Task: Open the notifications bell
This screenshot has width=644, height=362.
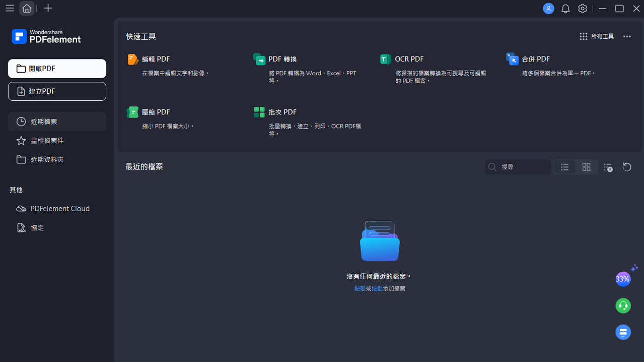Action: 565,9
